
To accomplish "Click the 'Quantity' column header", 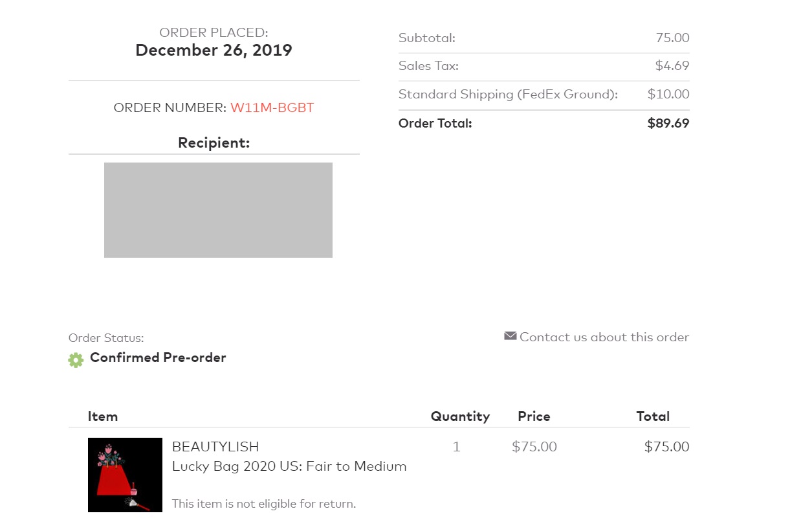I will pyautogui.click(x=460, y=416).
